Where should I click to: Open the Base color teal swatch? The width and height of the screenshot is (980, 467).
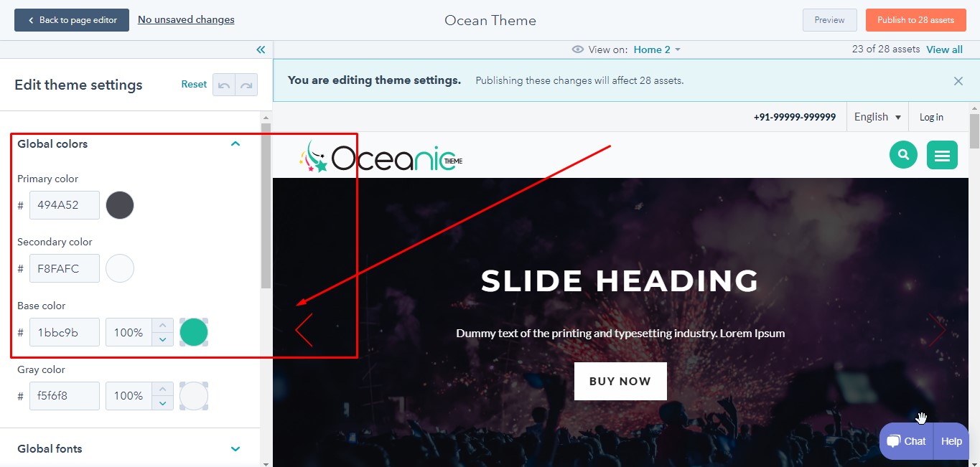pyautogui.click(x=194, y=332)
